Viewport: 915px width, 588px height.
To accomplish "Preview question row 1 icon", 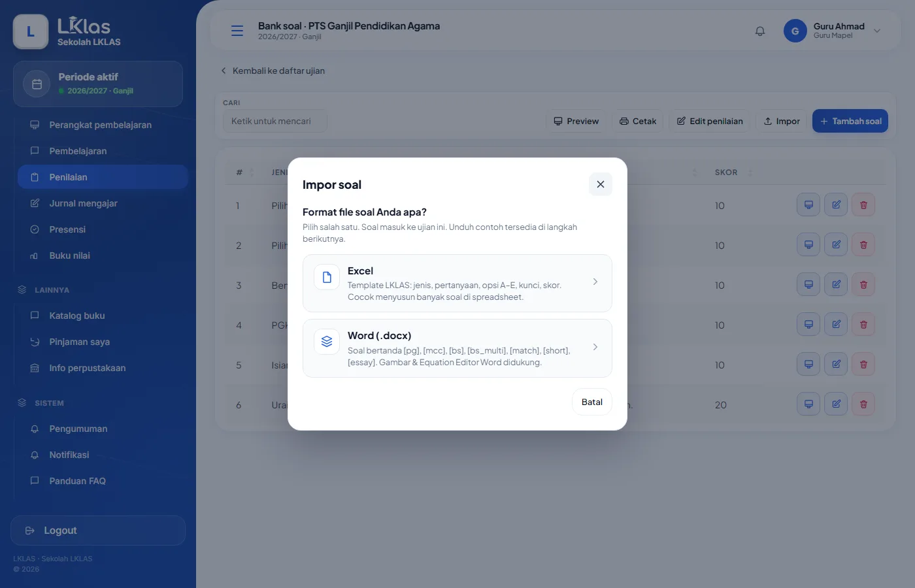I will point(808,205).
